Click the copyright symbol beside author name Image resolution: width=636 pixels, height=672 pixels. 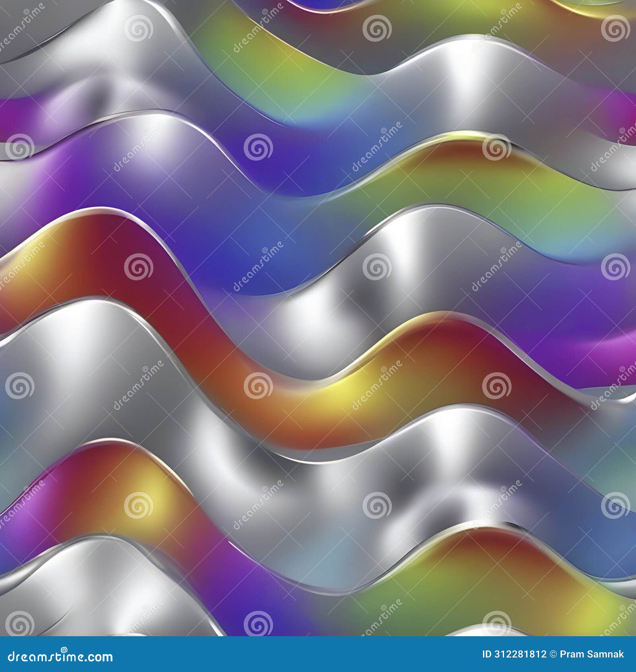point(553,654)
